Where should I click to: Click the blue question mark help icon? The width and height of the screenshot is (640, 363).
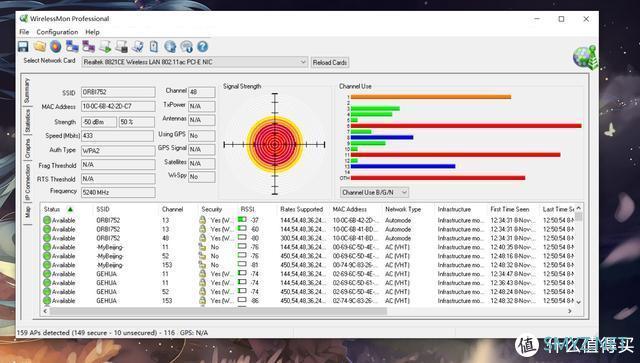202,47
